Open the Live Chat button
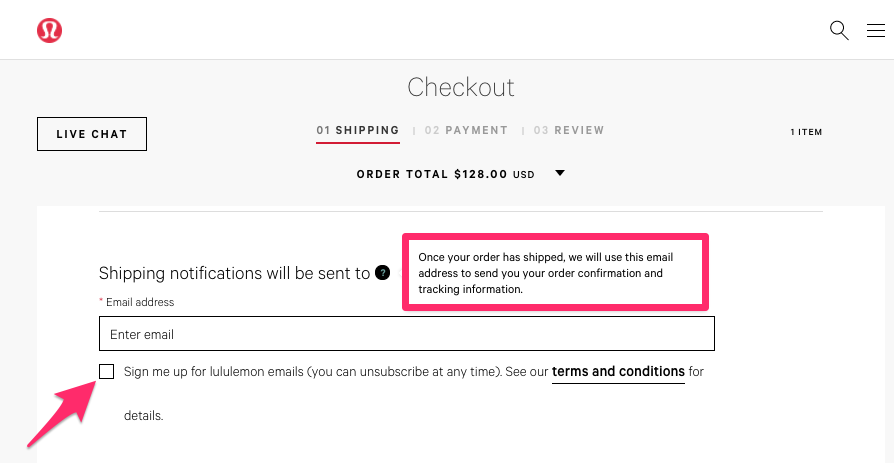 pos(92,134)
